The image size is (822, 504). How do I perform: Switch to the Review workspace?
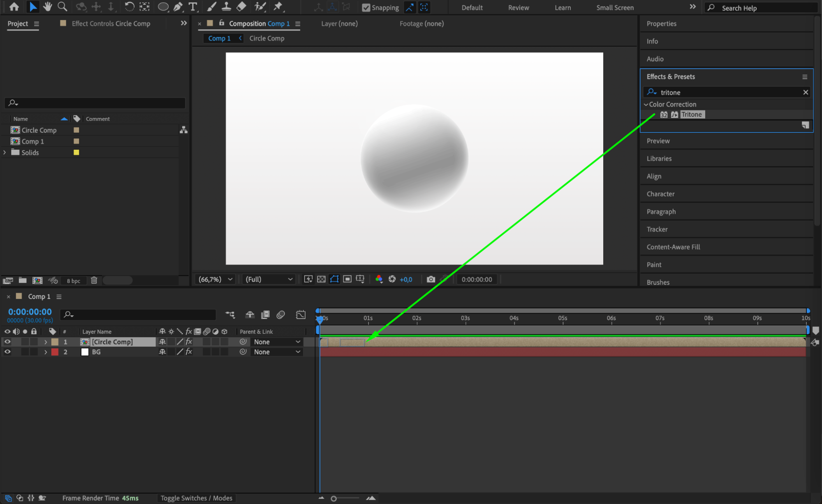coord(518,7)
